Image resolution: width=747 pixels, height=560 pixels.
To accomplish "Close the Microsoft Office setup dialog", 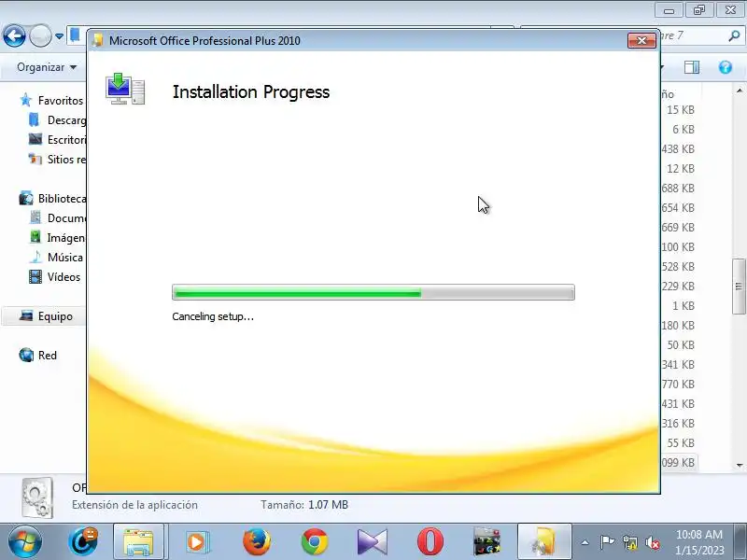I will (x=641, y=40).
